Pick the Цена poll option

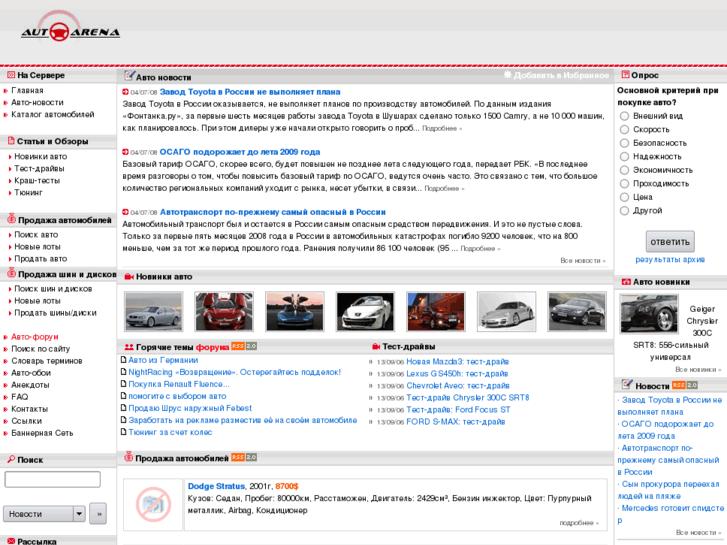click(x=625, y=197)
